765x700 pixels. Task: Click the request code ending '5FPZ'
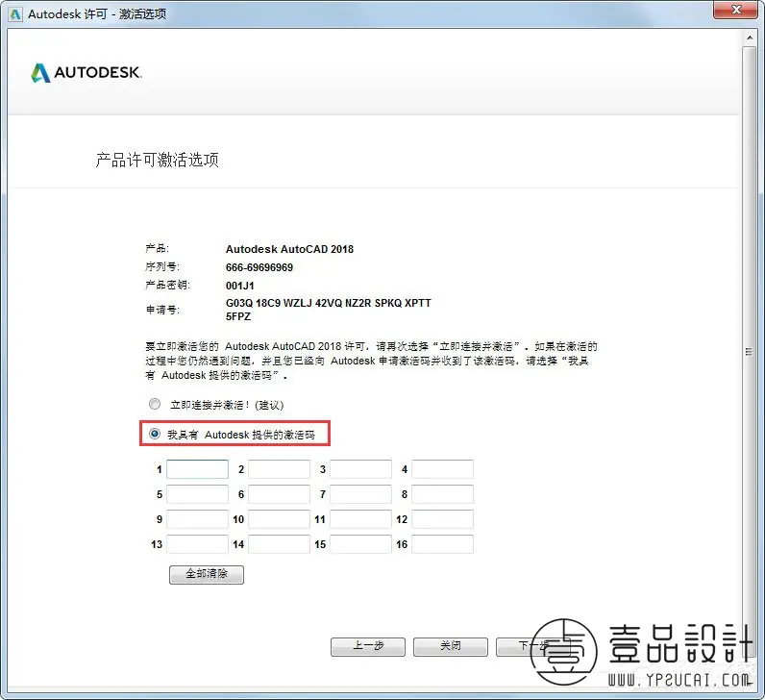(x=238, y=316)
